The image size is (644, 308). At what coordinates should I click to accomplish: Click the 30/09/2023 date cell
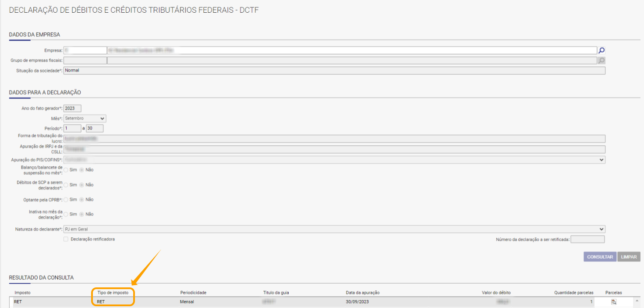(357, 302)
